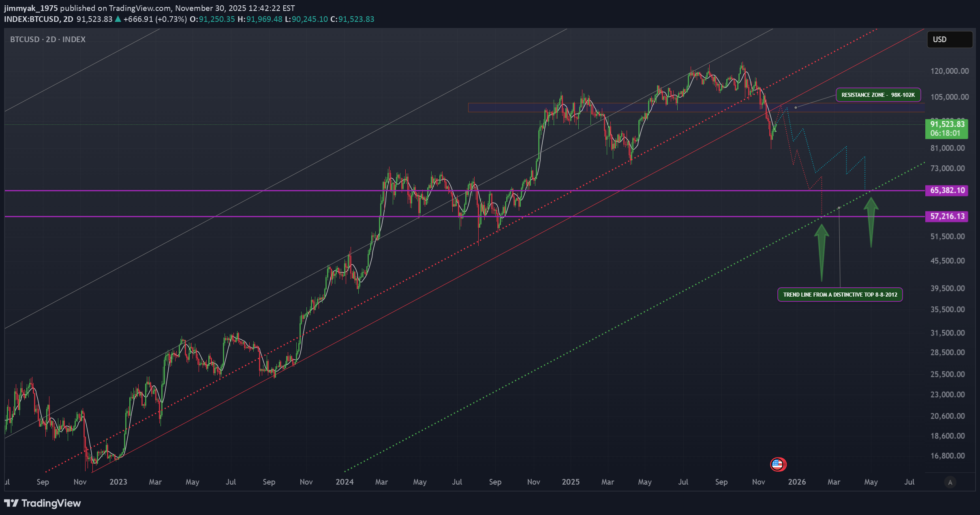Click the purple 65,382.10 price level swatch
The width and height of the screenshot is (980, 515).
point(946,190)
